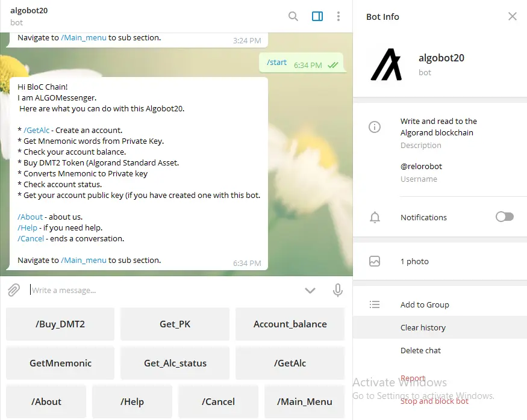Click the /Buy_DMT2 keyboard button

[60, 324]
